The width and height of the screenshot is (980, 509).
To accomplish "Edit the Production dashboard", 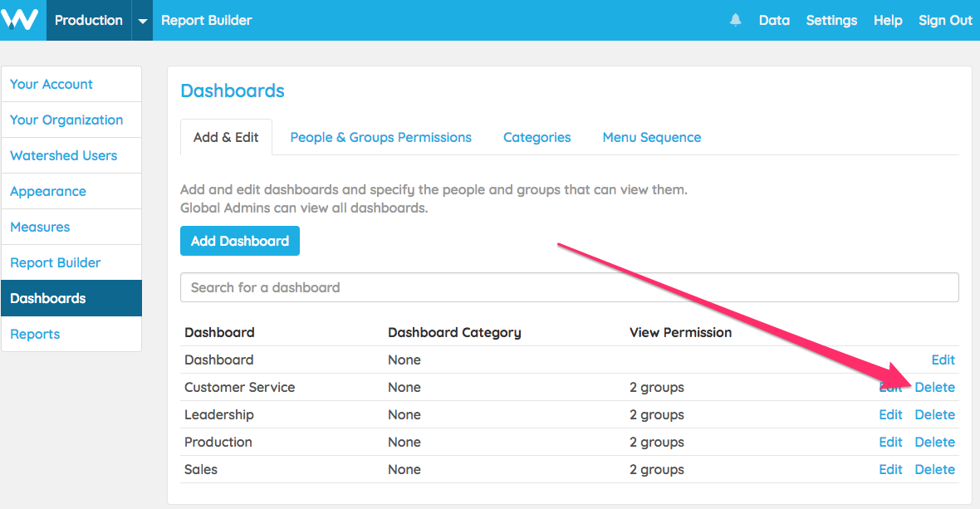I will click(890, 443).
